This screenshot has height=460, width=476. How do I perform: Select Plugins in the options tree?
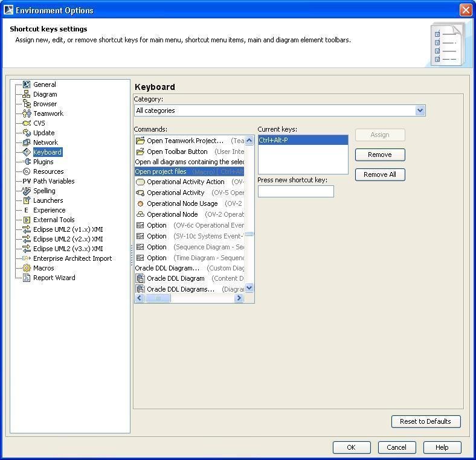click(x=43, y=162)
